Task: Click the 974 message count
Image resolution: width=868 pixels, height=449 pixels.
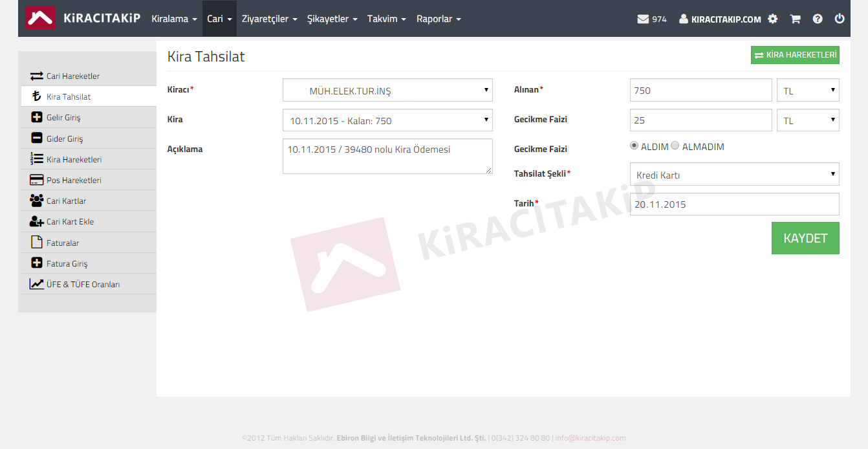Action: [x=659, y=19]
